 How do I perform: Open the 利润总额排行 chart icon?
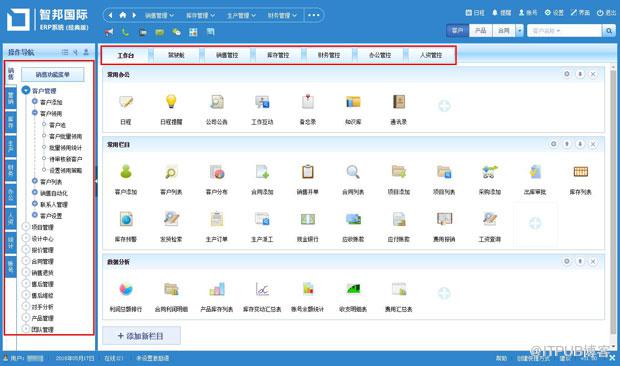(x=126, y=289)
